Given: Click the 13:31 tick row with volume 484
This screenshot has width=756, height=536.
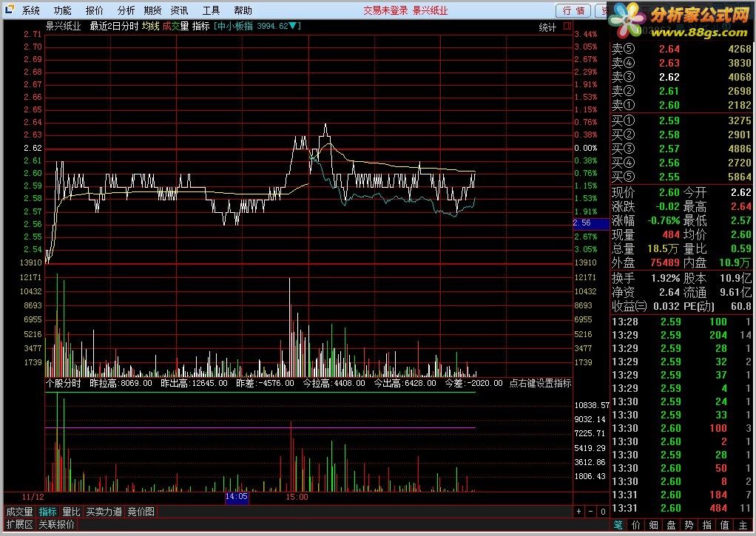Looking at the screenshot, I should tap(681, 508).
